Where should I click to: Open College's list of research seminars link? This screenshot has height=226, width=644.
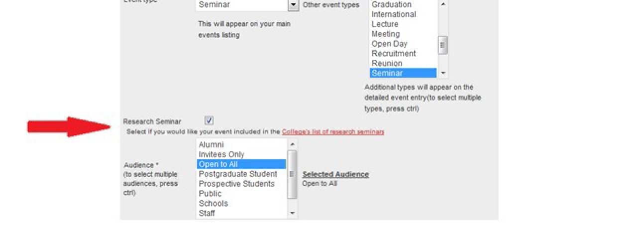point(332,132)
